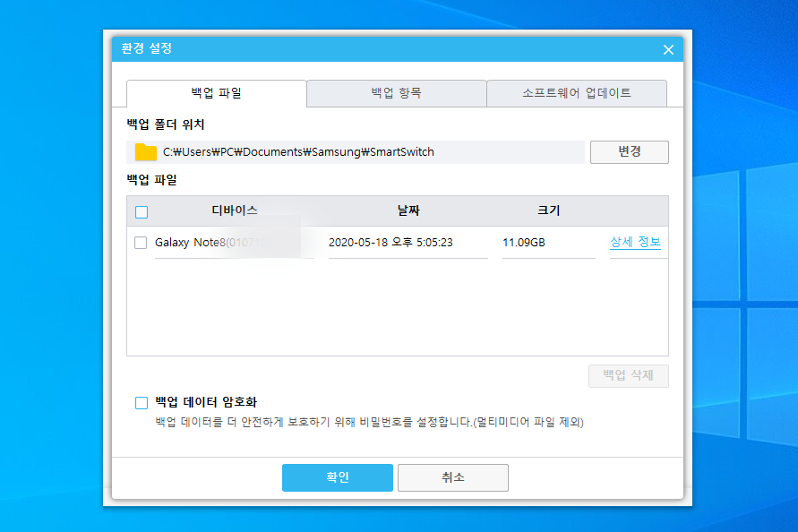Enable the 백업 데이터 암호화 checkbox
Viewport: 798px width, 532px height.
pyautogui.click(x=142, y=403)
